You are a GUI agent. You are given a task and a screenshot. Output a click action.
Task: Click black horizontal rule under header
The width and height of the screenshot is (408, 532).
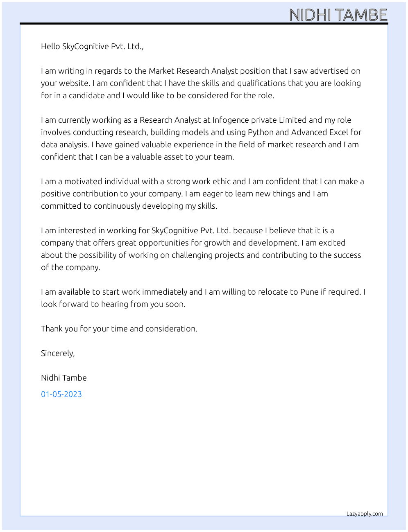click(204, 23)
